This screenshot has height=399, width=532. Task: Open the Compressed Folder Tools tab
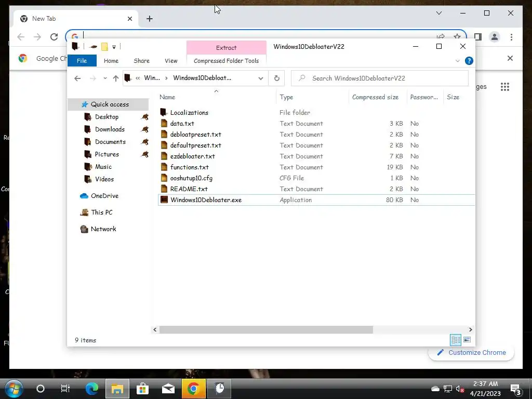227,61
